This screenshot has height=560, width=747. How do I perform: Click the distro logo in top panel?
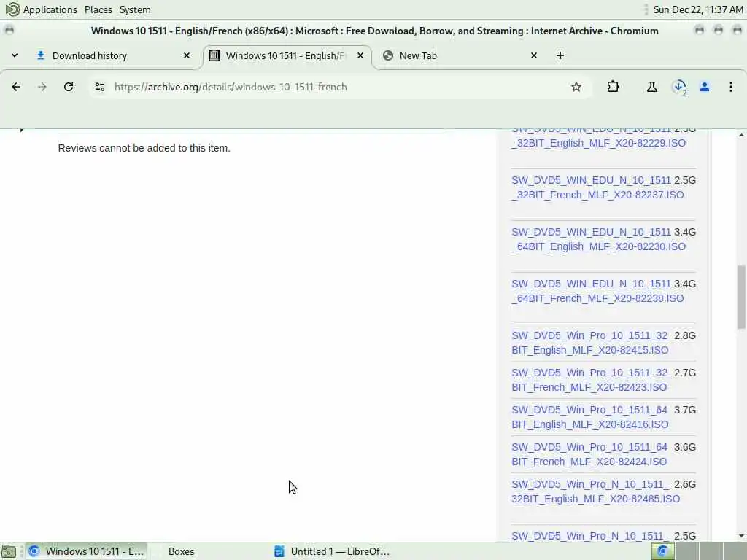click(12, 9)
